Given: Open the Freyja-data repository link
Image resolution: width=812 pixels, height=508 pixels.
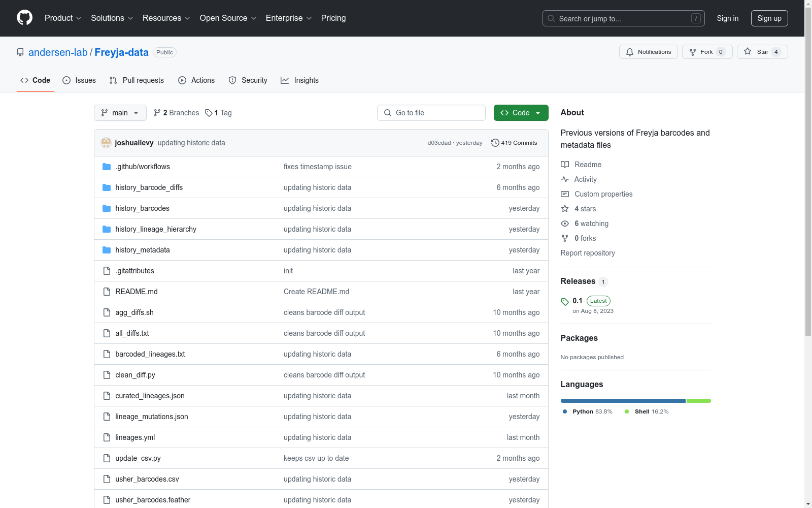Looking at the screenshot, I should (x=121, y=52).
